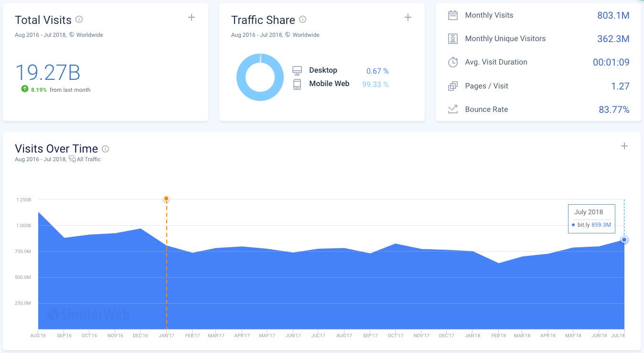Viewport: 644px width, 353px height.
Task: Click the FEB'18 label on x-axis
Action: click(498, 336)
